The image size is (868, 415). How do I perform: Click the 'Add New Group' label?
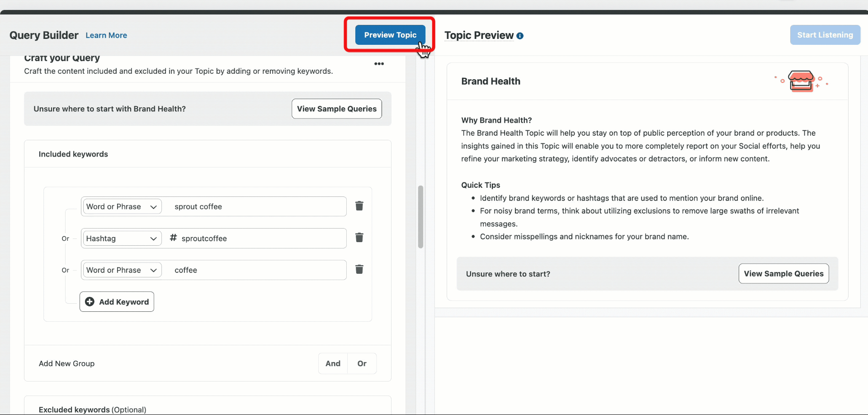pyautogui.click(x=66, y=363)
